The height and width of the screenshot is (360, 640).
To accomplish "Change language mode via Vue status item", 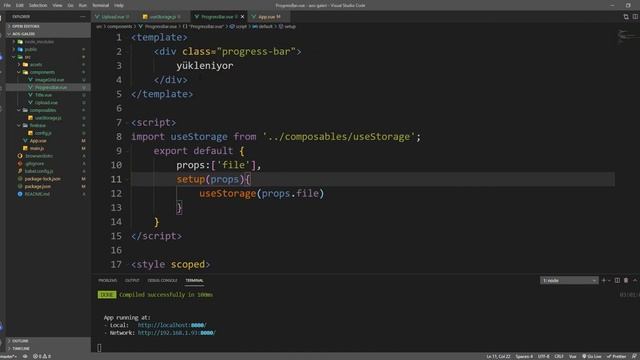I will point(573,356).
